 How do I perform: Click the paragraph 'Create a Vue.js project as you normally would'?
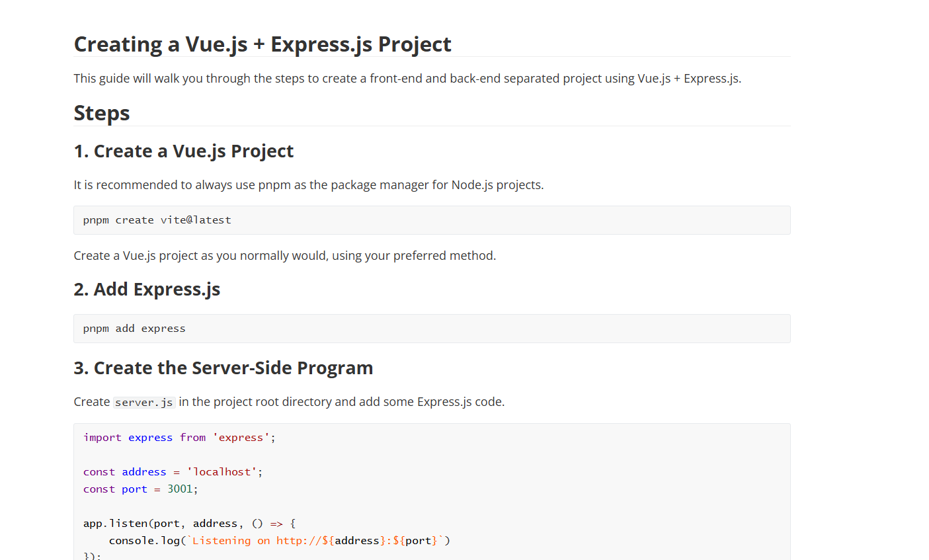(x=284, y=256)
